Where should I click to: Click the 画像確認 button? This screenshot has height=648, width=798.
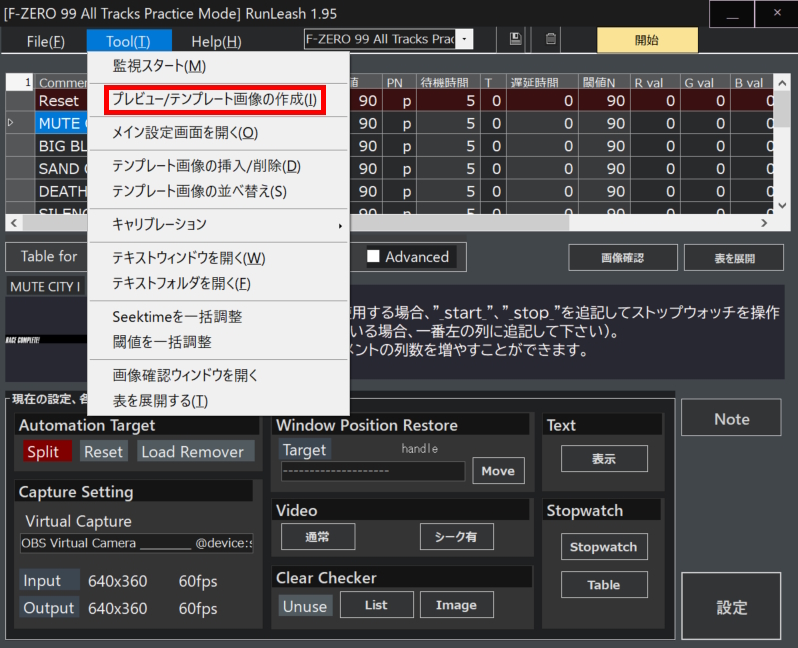pyautogui.click(x=622, y=258)
